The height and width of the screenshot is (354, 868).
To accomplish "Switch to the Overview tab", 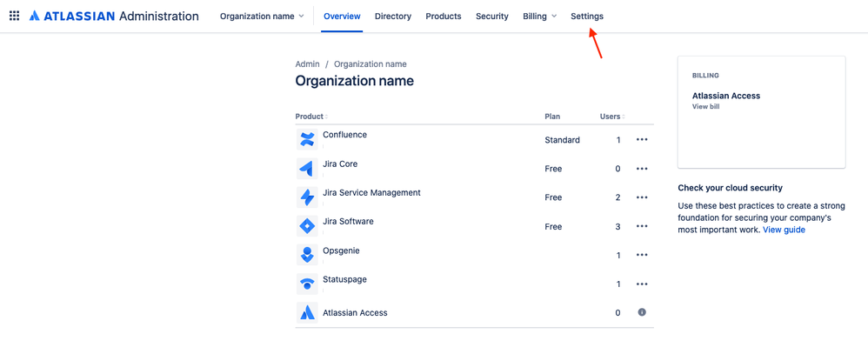I will (x=342, y=16).
